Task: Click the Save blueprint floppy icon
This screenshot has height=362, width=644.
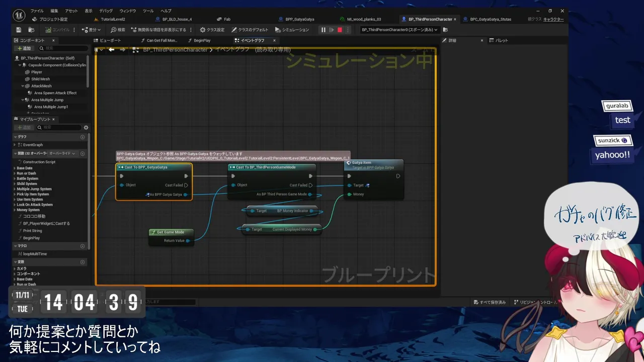Action: 19,30
